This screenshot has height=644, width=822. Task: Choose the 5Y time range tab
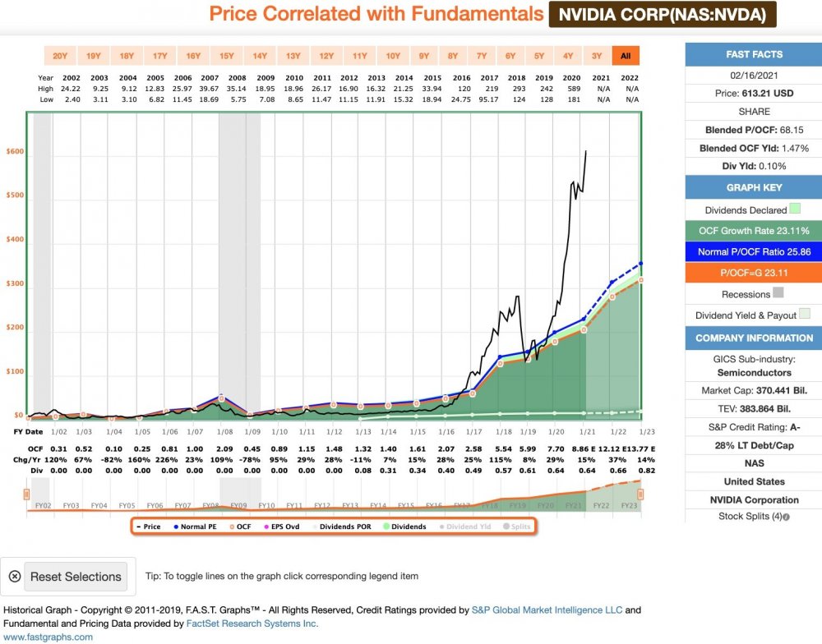(x=539, y=56)
